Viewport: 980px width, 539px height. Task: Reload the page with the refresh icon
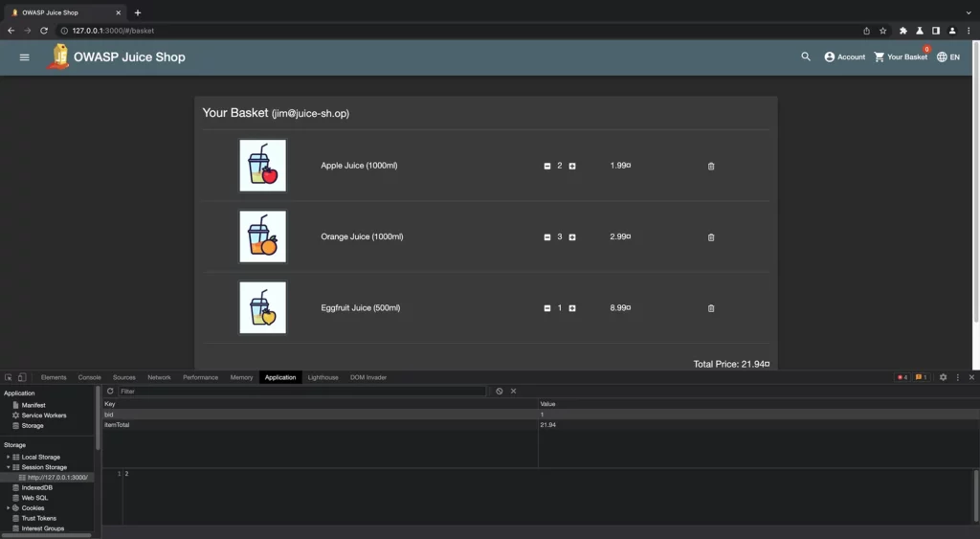point(44,31)
